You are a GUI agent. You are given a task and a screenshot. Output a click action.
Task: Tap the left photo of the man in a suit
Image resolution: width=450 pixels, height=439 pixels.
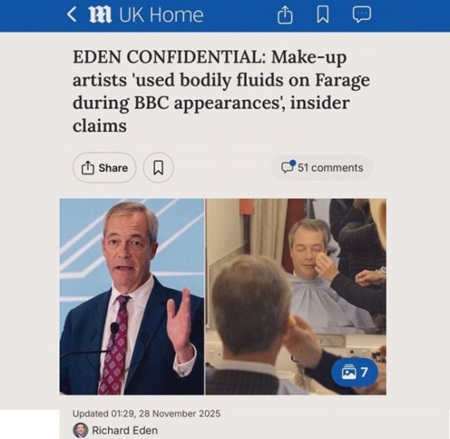pyautogui.click(x=132, y=297)
